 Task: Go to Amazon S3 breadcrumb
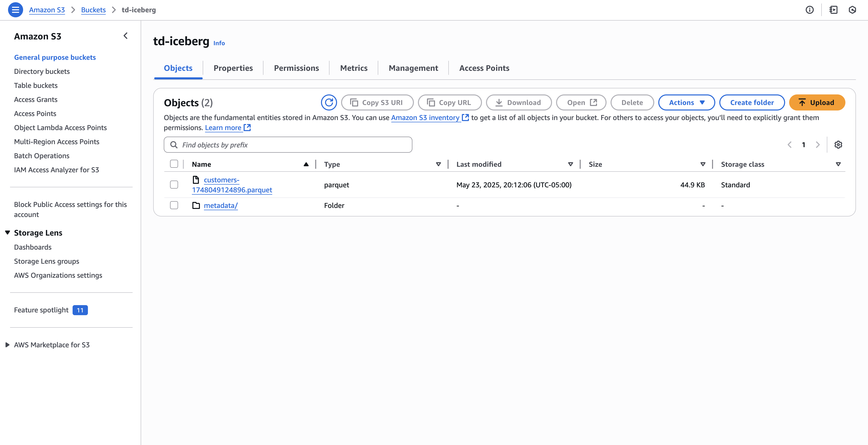[47, 10]
